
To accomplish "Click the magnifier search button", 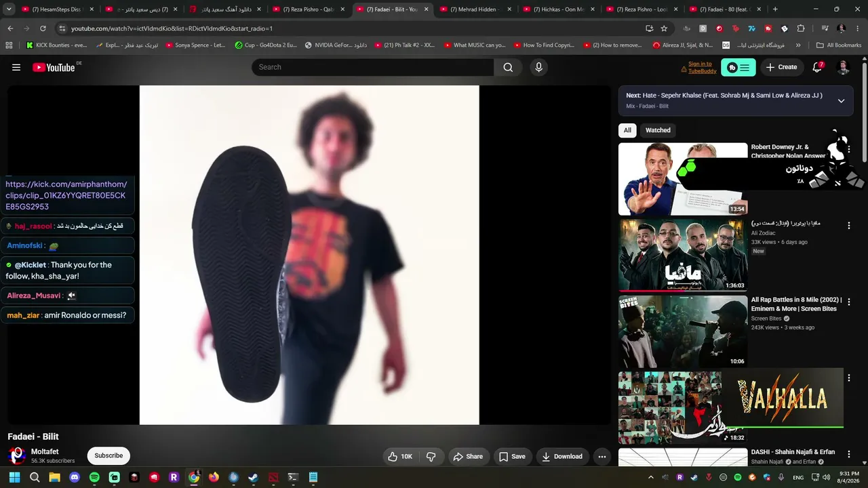I will pyautogui.click(x=508, y=67).
